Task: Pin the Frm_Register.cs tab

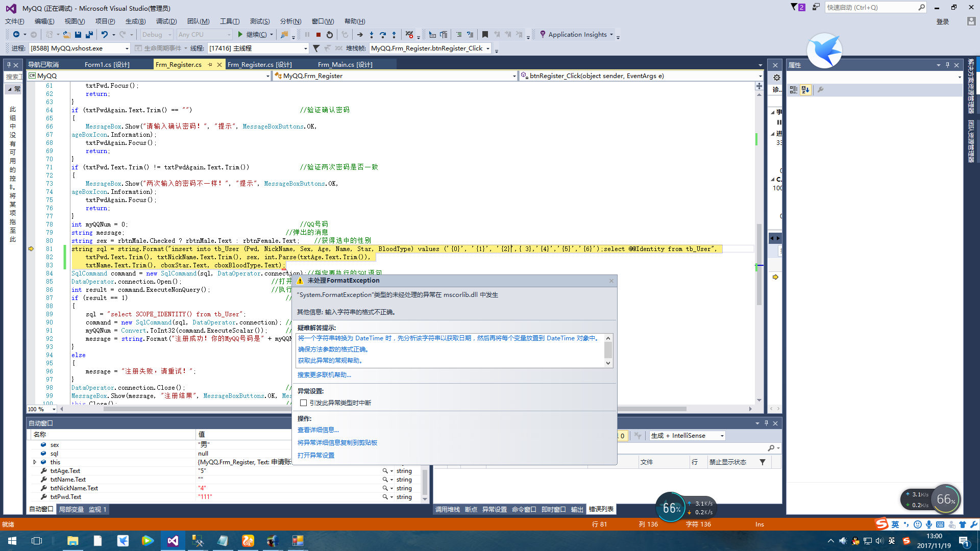Action: point(210,65)
